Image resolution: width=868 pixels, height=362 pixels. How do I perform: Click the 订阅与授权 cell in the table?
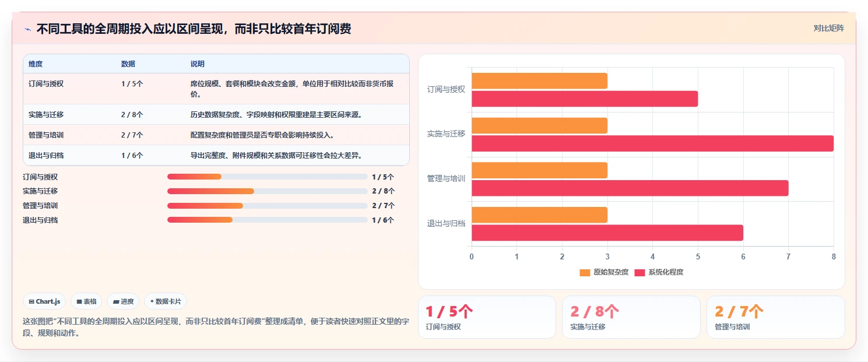(46, 84)
